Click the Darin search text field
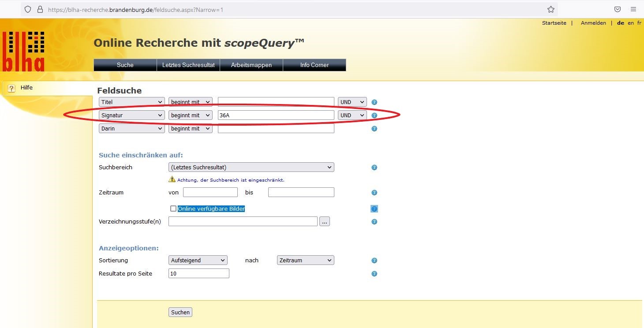Screen dimensions: 644x328 [x=276, y=128]
